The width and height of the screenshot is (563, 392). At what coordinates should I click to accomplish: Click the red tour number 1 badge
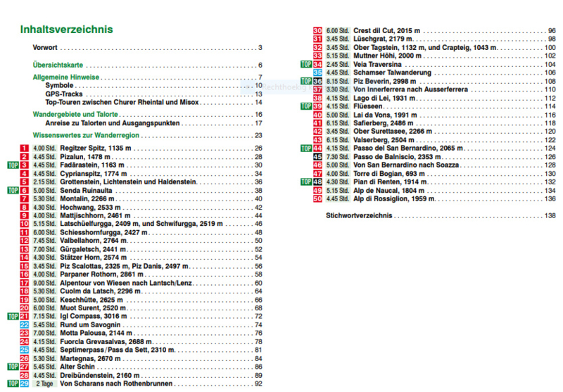pyautogui.click(x=24, y=148)
